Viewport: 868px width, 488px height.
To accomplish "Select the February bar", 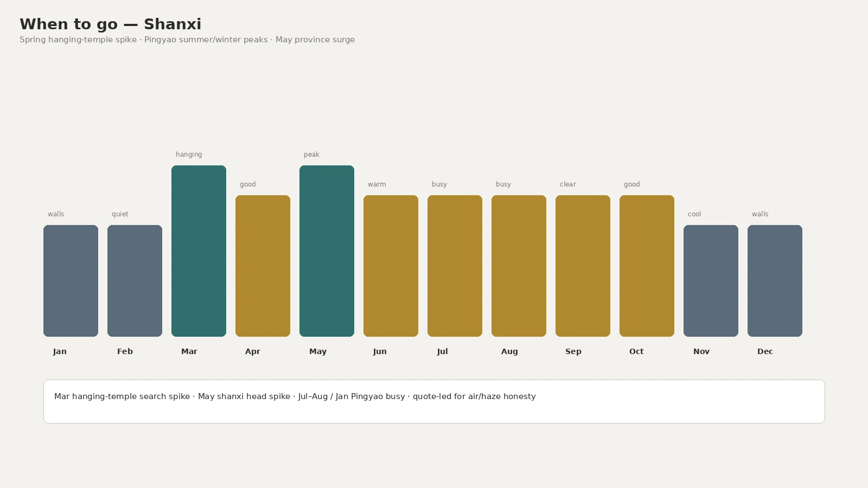I will pyautogui.click(x=135, y=281).
